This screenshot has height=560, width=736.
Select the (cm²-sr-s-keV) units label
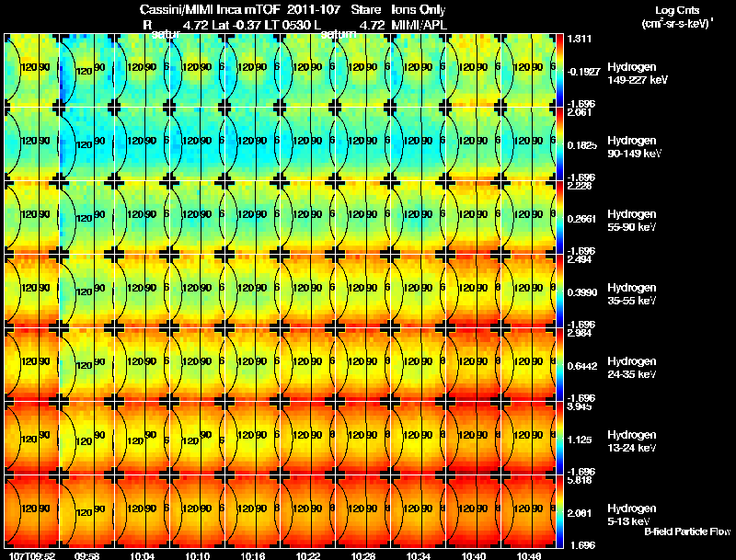(678, 24)
